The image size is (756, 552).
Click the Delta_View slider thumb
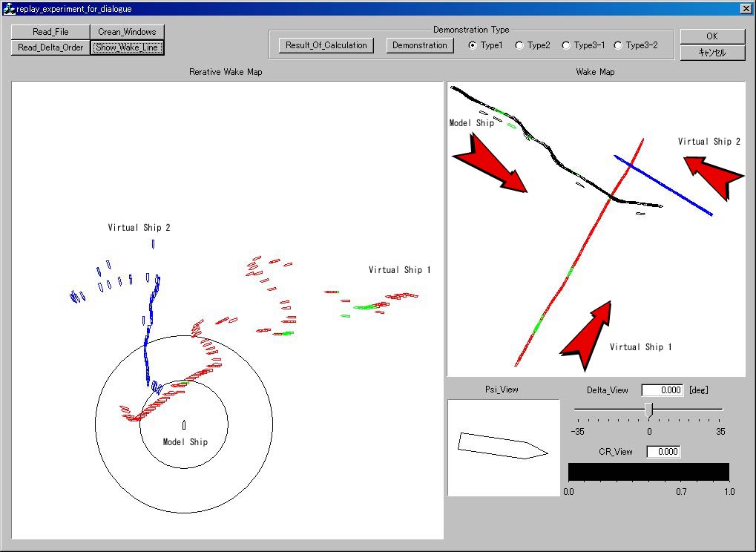pos(649,410)
